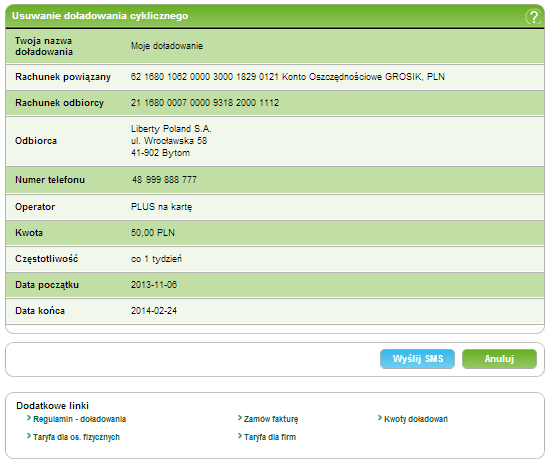Open the Kwoty doładowań link
The width and height of the screenshot is (548, 465).
point(416,419)
